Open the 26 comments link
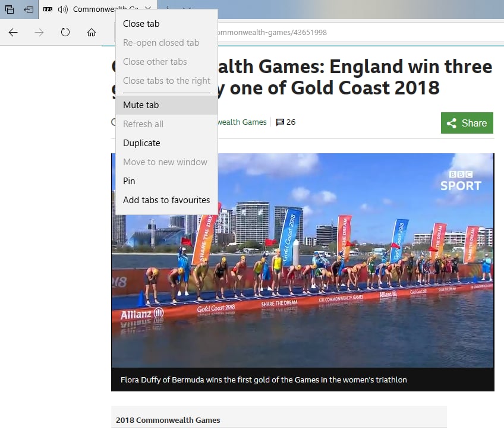Image resolution: width=504 pixels, height=430 pixels. coord(286,122)
